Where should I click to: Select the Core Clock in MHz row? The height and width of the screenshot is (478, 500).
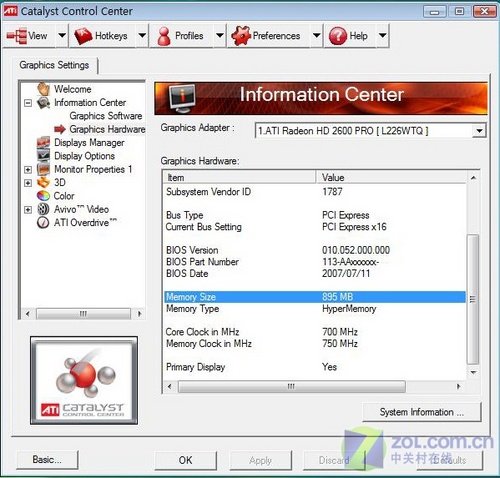315,332
